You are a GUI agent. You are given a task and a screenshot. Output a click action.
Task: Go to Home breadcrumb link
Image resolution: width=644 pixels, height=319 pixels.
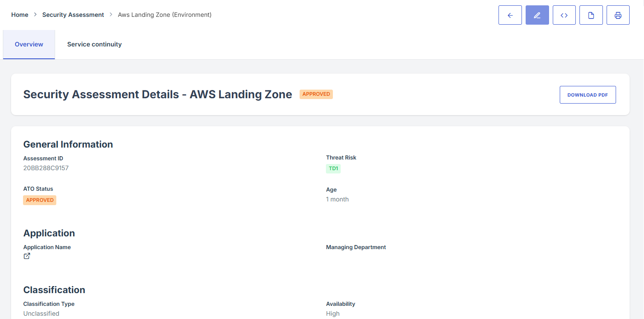[20, 15]
